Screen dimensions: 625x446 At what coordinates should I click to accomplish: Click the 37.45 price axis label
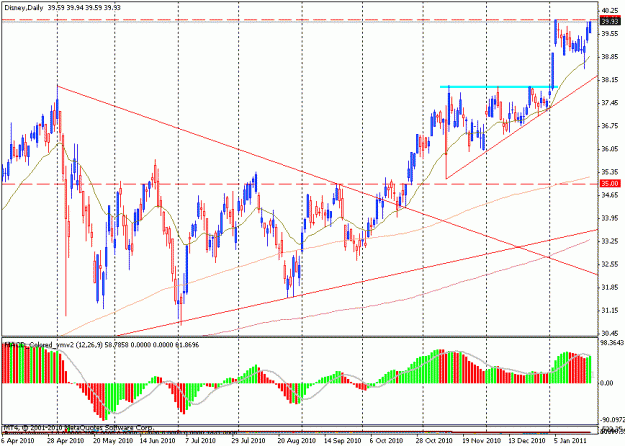pyautogui.click(x=610, y=103)
